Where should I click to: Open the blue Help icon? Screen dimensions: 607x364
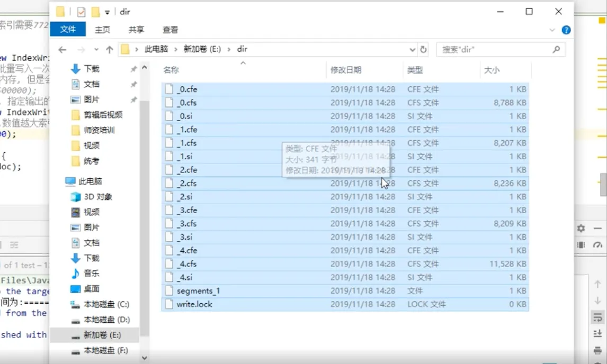(x=566, y=30)
